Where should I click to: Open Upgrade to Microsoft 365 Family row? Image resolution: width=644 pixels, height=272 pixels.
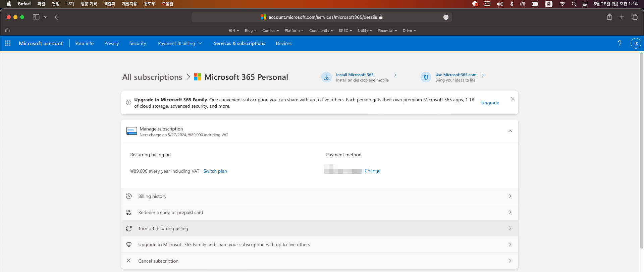click(319, 244)
